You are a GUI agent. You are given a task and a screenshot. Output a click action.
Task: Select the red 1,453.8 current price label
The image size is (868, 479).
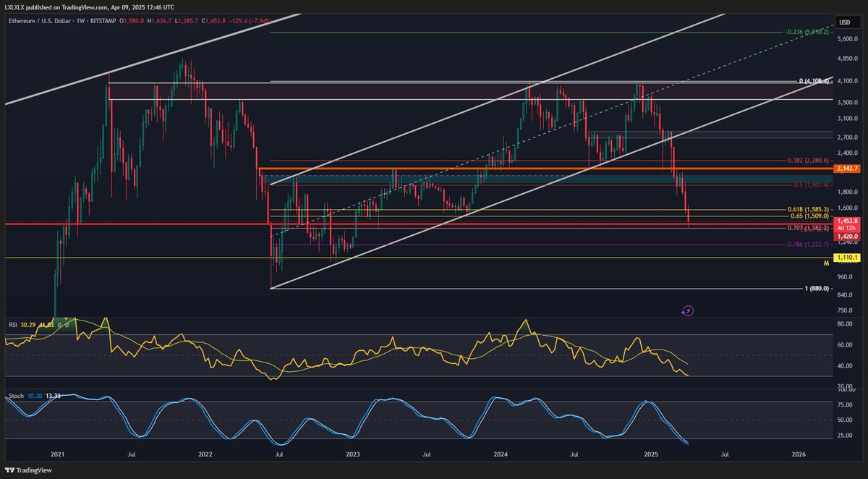pyautogui.click(x=846, y=220)
